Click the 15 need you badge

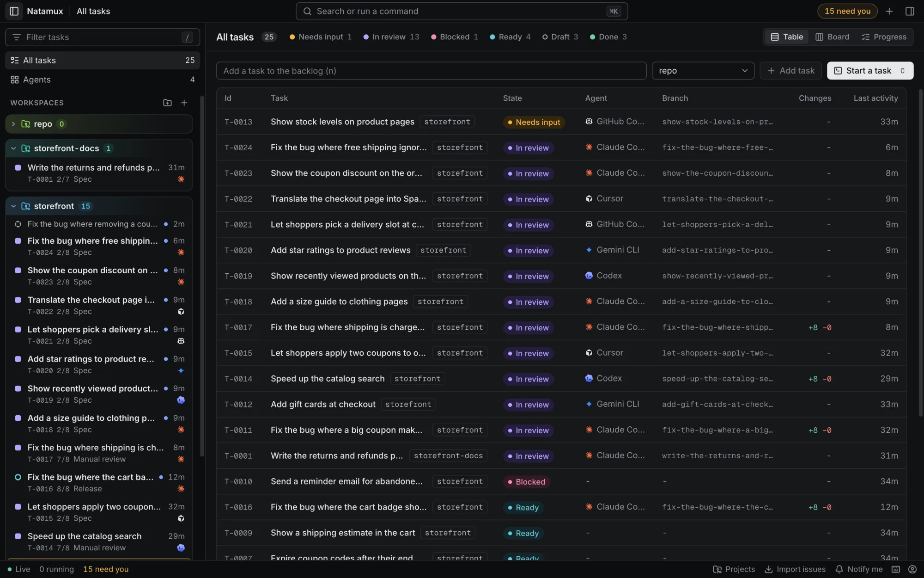tap(847, 11)
